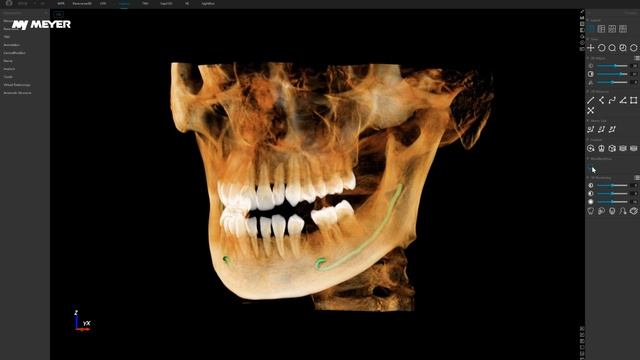
Task: Click the add implant icon with plus
Action: pos(591,148)
